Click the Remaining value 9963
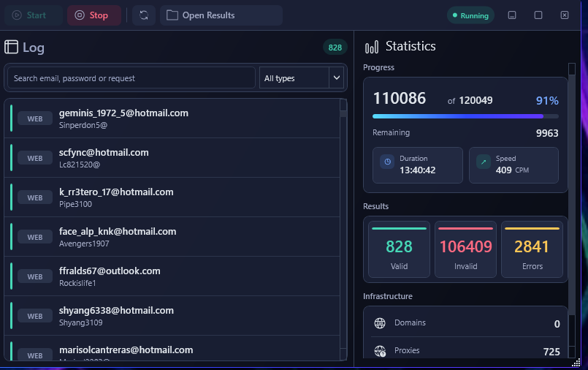The width and height of the screenshot is (588, 370). (x=547, y=133)
